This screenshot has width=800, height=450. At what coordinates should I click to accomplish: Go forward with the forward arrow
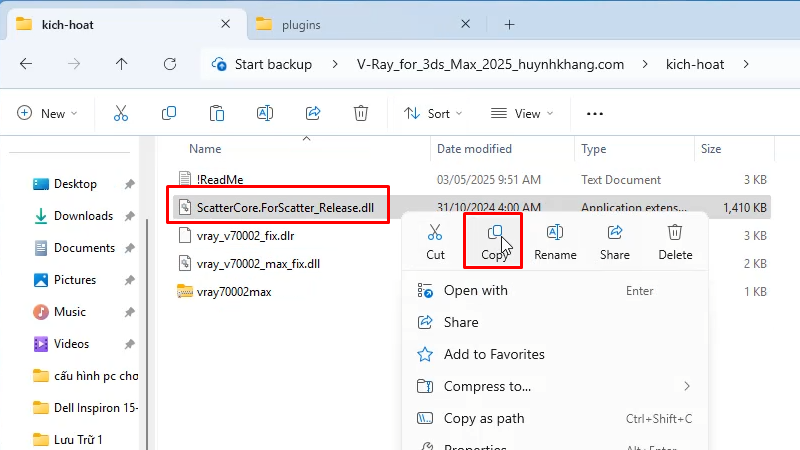click(x=74, y=64)
